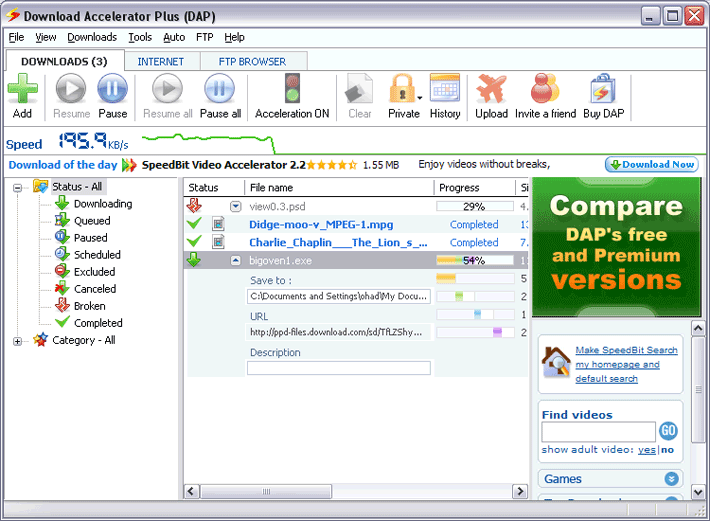Click the Find videos search box
Viewport: 710px width, 521px height.
tap(598, 432)
